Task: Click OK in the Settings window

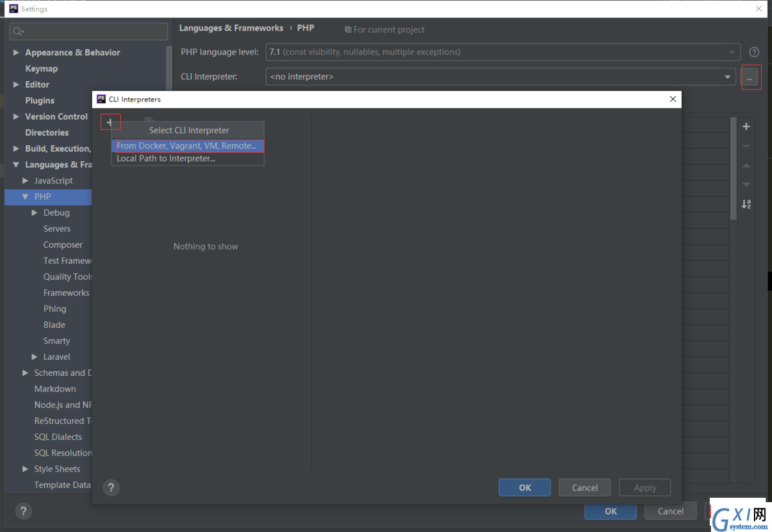Action: tap(611, 511)
